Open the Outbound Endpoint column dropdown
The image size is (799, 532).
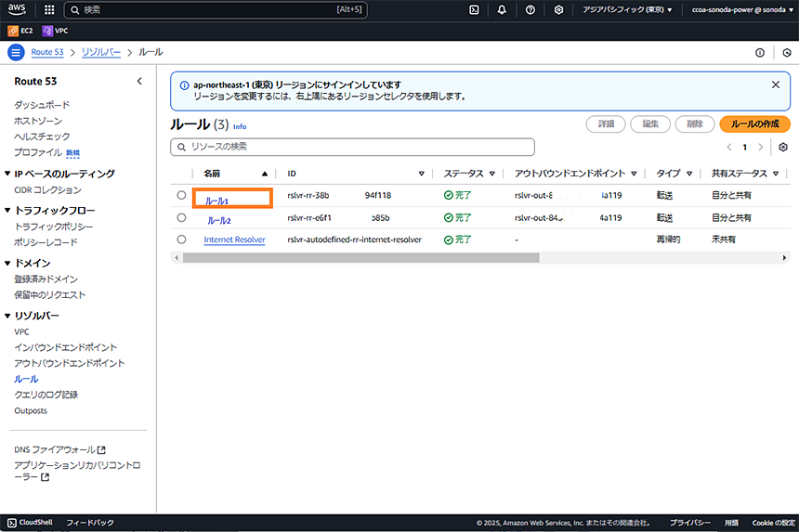coord(634,175)
